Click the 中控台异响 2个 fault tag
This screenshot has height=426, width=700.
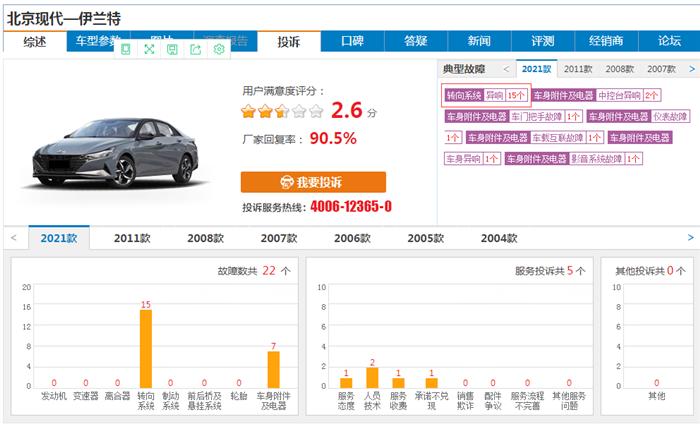pyautogui.click(x=596, y=95)
